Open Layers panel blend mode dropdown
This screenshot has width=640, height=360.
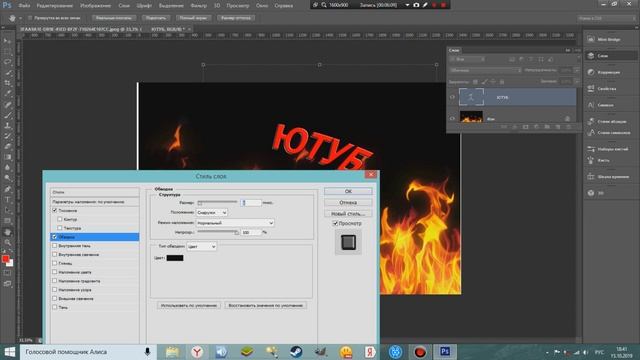pyautogui.click(x=485, y=70)
